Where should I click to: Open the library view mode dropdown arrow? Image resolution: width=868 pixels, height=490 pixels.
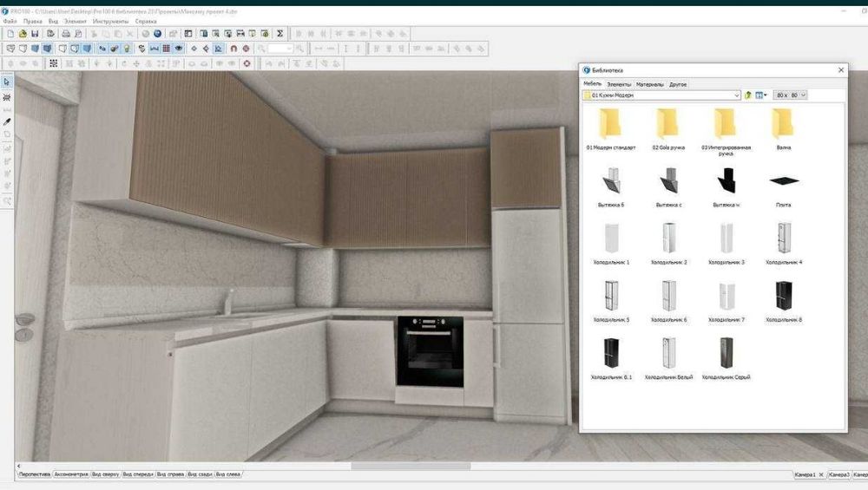pyautogui.click(x=766, y=95)
